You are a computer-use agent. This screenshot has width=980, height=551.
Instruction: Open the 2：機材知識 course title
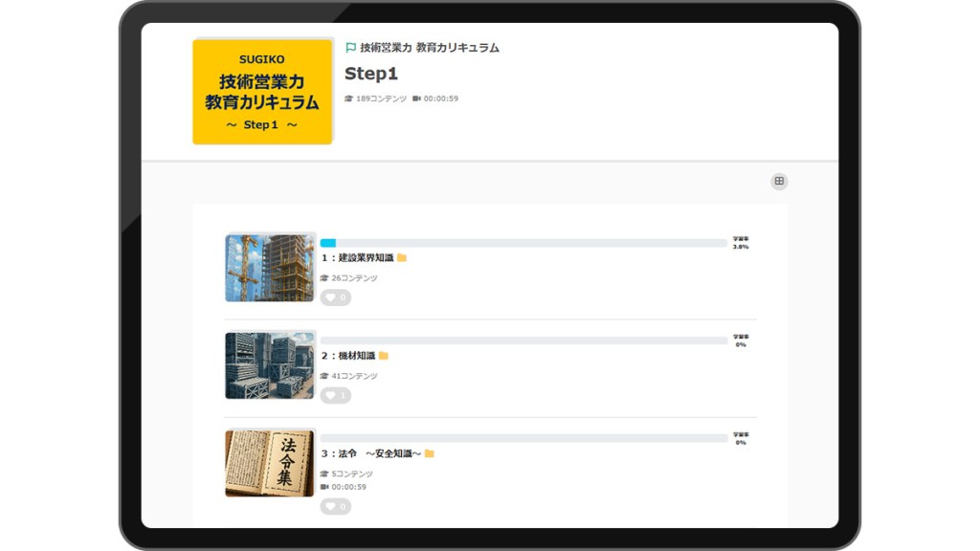(x=347, y=355)
